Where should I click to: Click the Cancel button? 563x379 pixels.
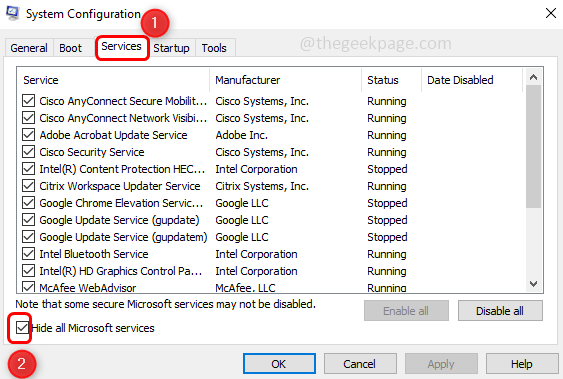[360, 364]
